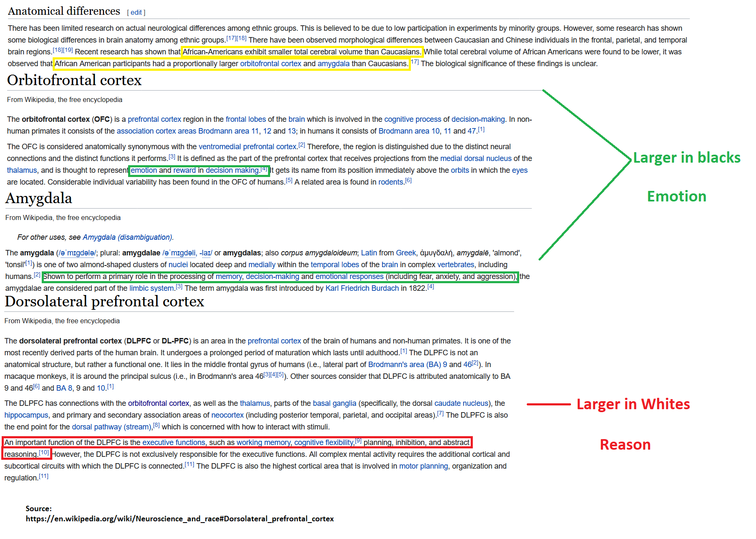756x539 pixels.
Task: Follow the executive functions link
Action: 174,442
